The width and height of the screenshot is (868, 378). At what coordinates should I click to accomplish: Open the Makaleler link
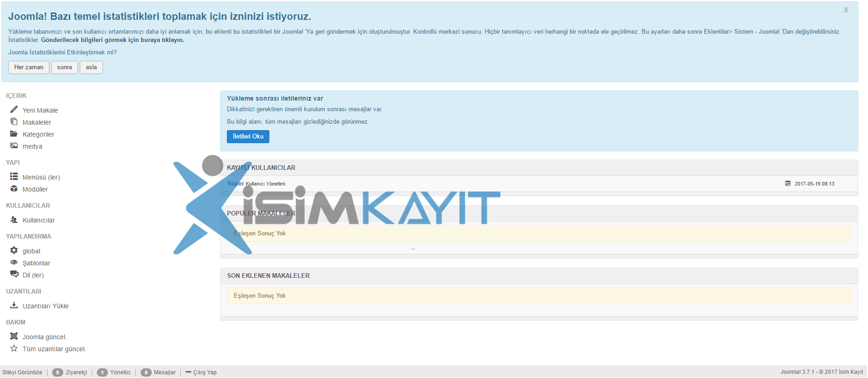(x=37, y=122)
